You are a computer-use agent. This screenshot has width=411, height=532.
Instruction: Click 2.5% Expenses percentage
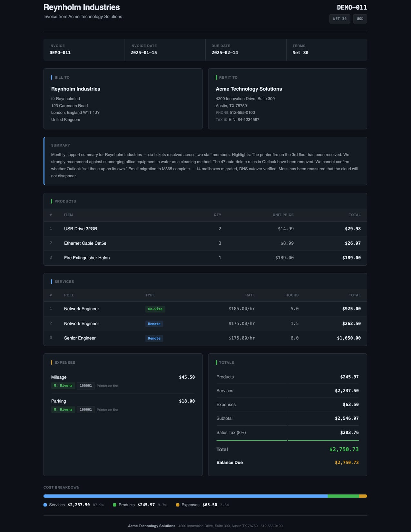[224, 505]
